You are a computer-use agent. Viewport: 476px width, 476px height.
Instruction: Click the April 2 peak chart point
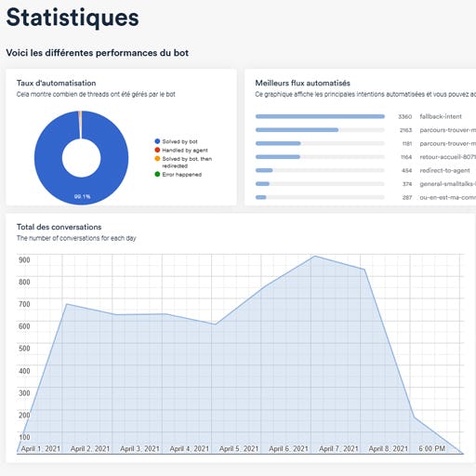click(67, 304)
